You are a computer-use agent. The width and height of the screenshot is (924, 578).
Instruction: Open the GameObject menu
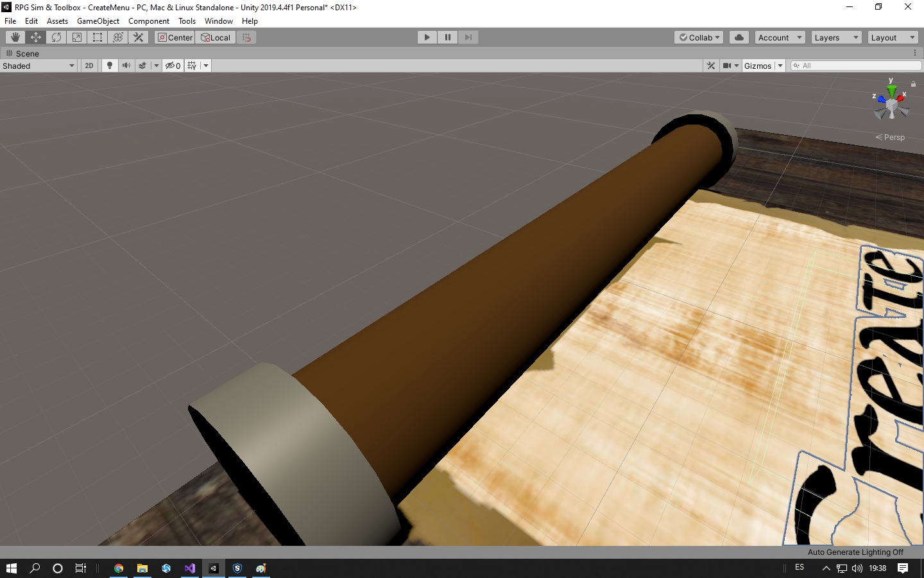pyautogui.click(x=98, y=21)
